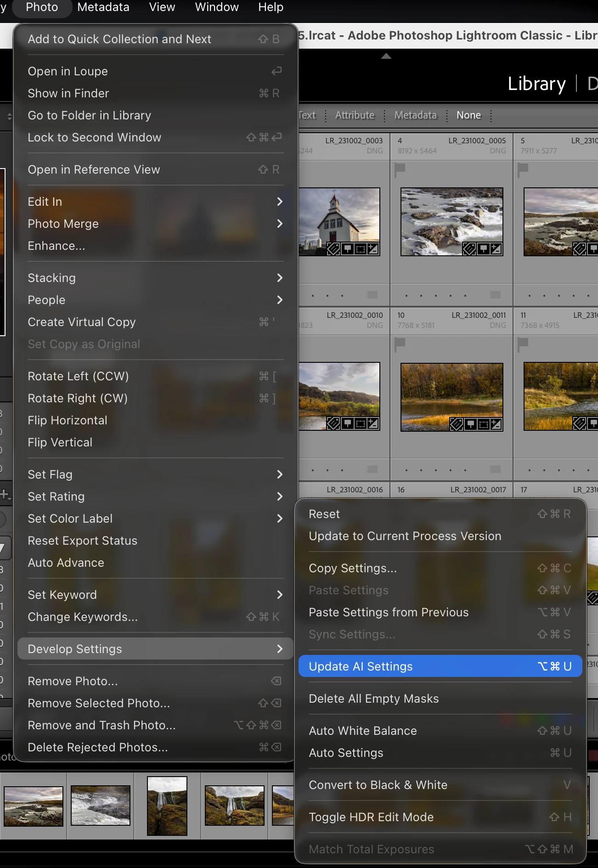
Task: Click color label swatch on LR_231002_0003 cell
Action: 372,295
